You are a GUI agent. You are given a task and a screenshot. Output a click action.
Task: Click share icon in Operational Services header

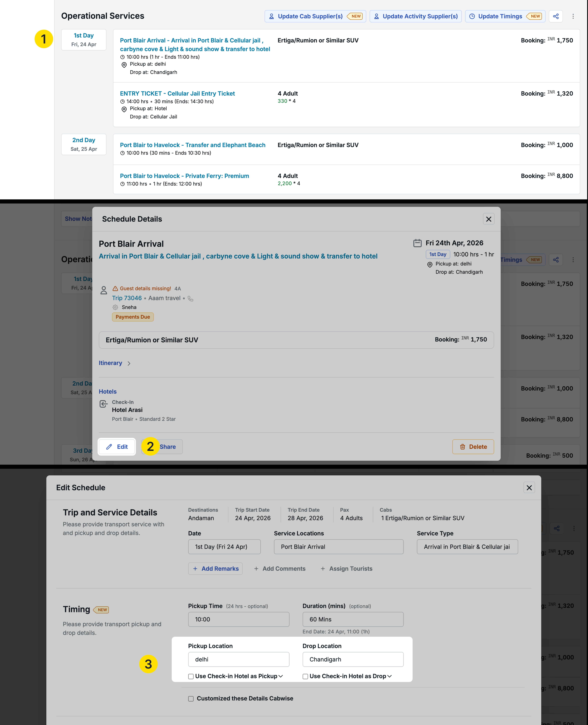556,16
